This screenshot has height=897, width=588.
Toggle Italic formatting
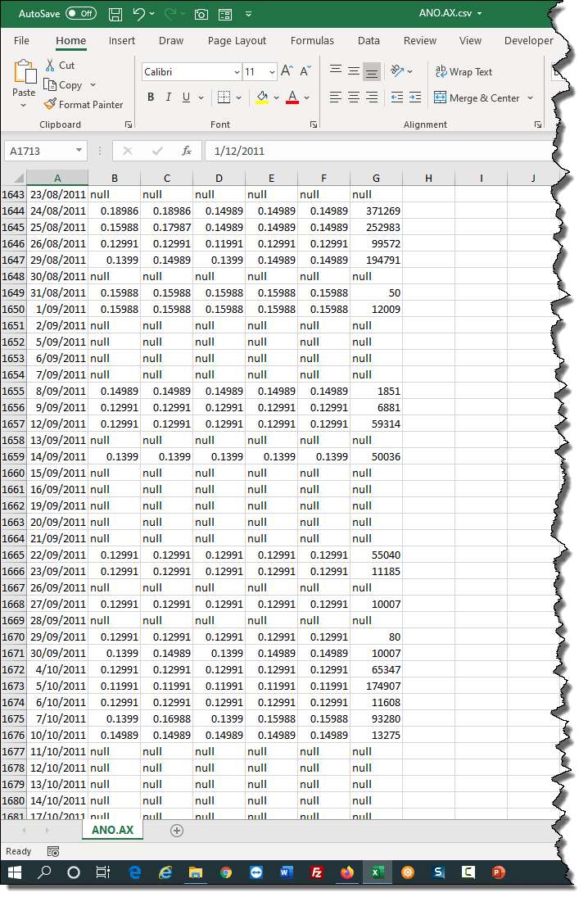pos(169,97)
